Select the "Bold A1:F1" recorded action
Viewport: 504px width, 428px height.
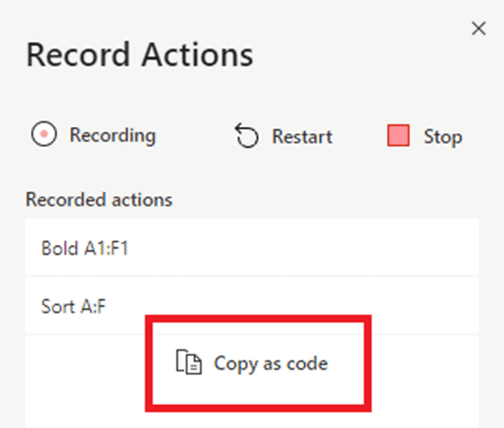tap(84, 248)
